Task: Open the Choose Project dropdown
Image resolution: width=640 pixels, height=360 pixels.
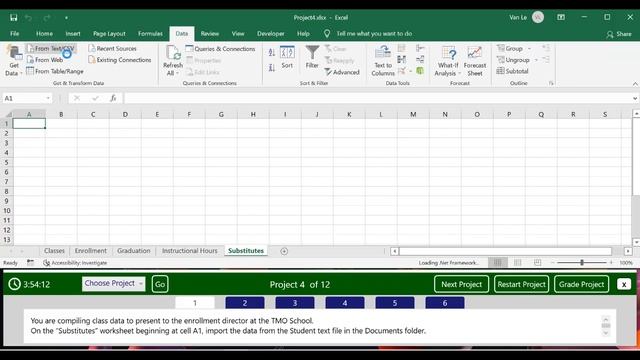Action: [113, 283]
